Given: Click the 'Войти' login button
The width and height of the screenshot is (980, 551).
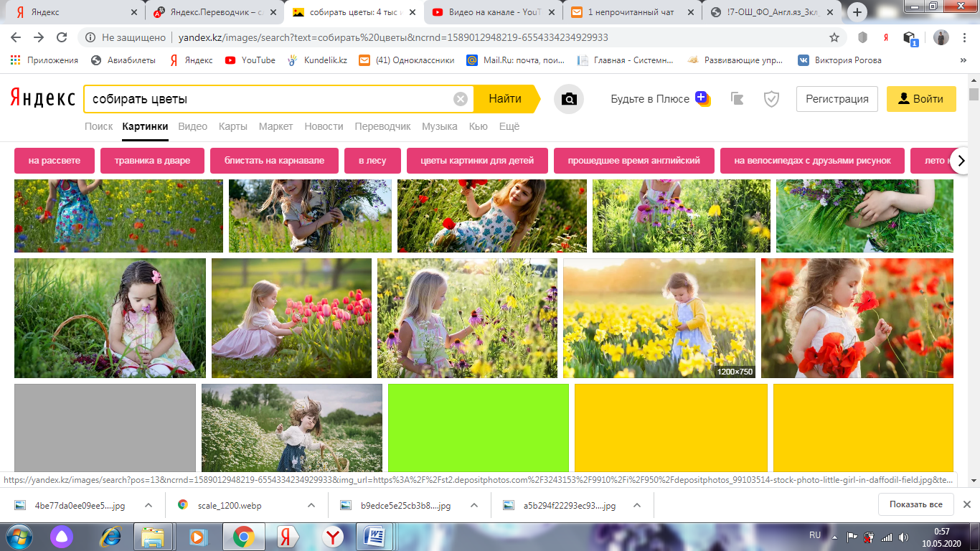Looking at the screenshot, I should click(x=921, y=99).
